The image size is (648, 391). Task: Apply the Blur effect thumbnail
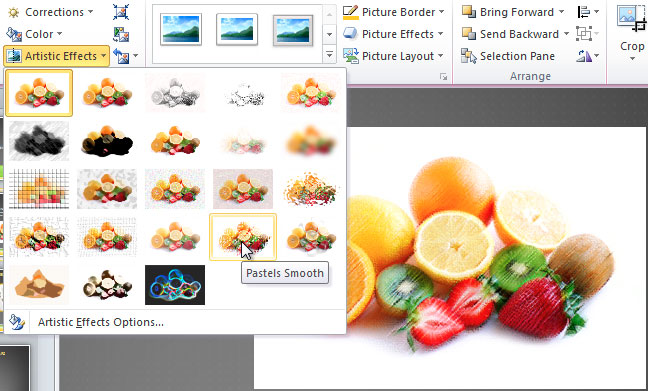tap(311, 141)
